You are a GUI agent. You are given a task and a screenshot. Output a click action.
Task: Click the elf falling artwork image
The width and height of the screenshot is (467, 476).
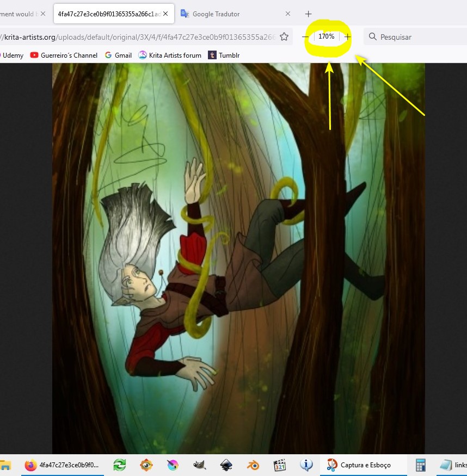[238, 258]
